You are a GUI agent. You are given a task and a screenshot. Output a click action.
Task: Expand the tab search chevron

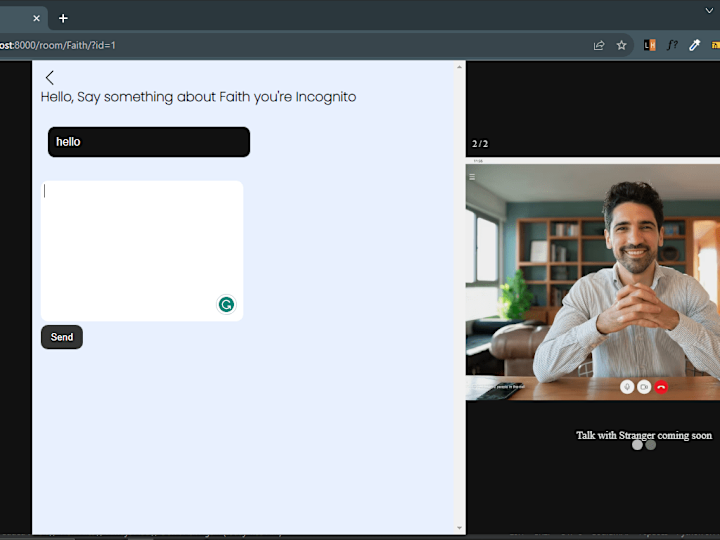coord(709,11)
